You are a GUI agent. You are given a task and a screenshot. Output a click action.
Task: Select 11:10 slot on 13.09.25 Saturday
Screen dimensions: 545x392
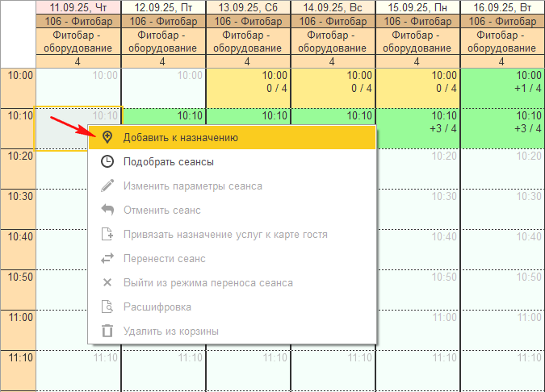coord(248,370)
